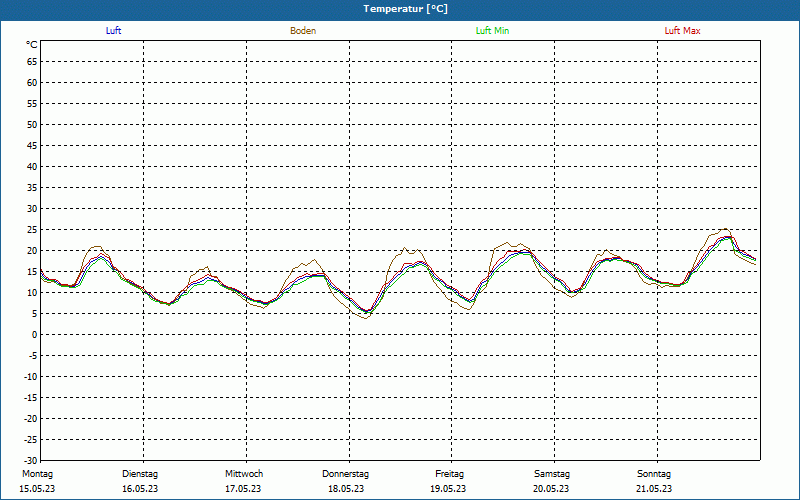Click the 18.05.23 date label
Image resolution: width=800 pixels, height=500 pixels.
click(346, 489)
